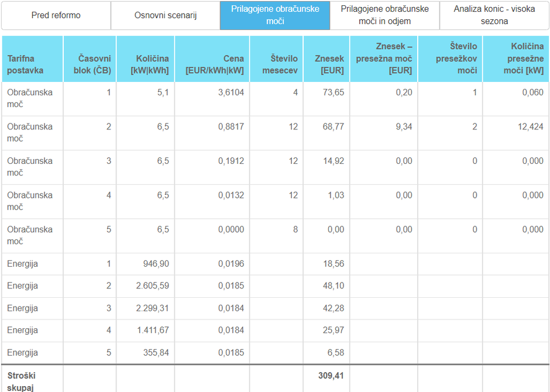Click the Cena [EUR/kWh|kW] column header
The image size is (550, 392).
click(x=215, y=64)
